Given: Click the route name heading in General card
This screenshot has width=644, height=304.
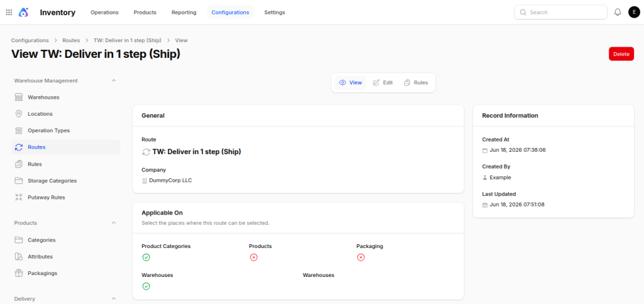Looking at the screenshot, I should 197,152.
